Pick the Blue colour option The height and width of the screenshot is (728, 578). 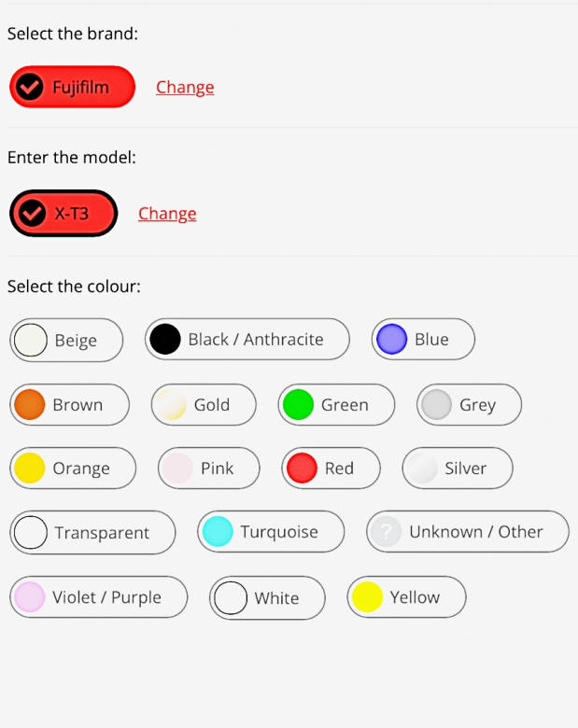click(x=423, y=340)
